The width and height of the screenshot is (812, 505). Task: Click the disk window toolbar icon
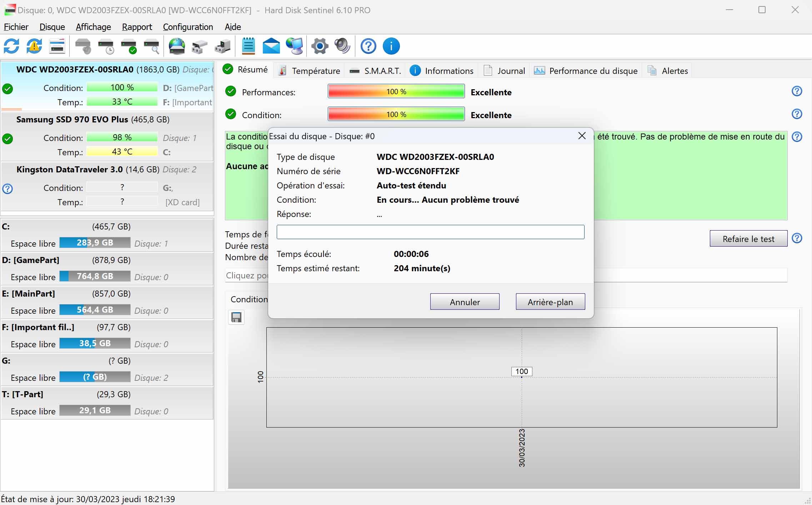click(x=57, y=46)
